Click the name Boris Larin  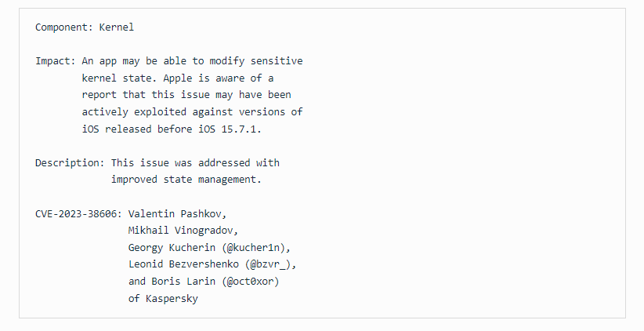(x=183, y=282)
